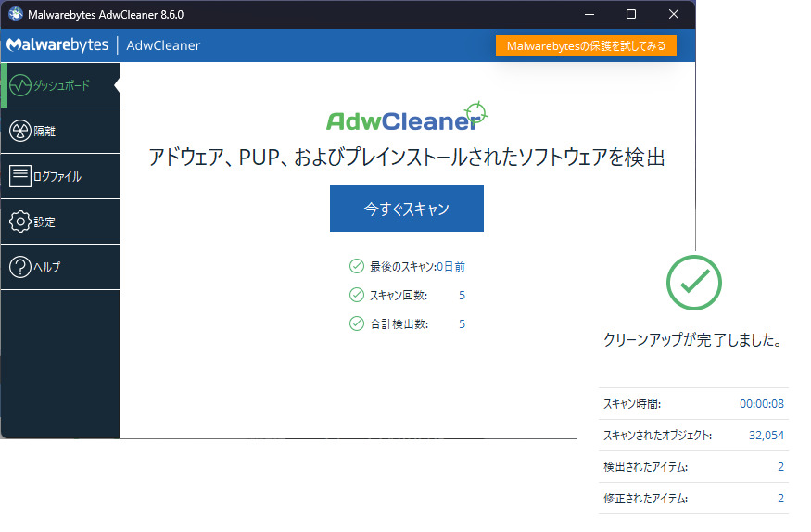Open the ダッシュボード dashboard sidebar item
811x532 pixels.
pos(60,85)
